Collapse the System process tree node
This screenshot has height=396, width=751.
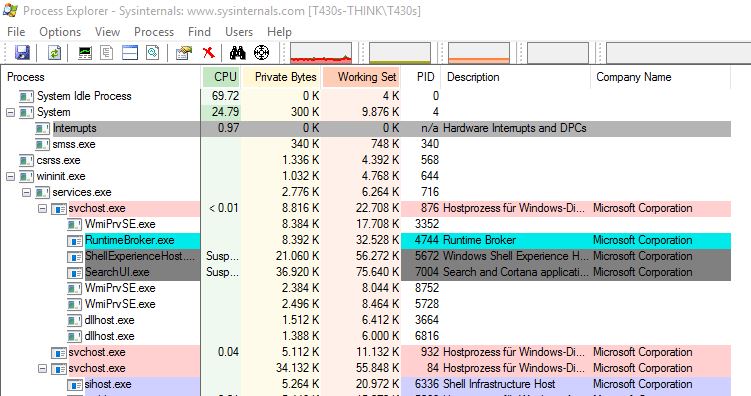tap(10, 112)
